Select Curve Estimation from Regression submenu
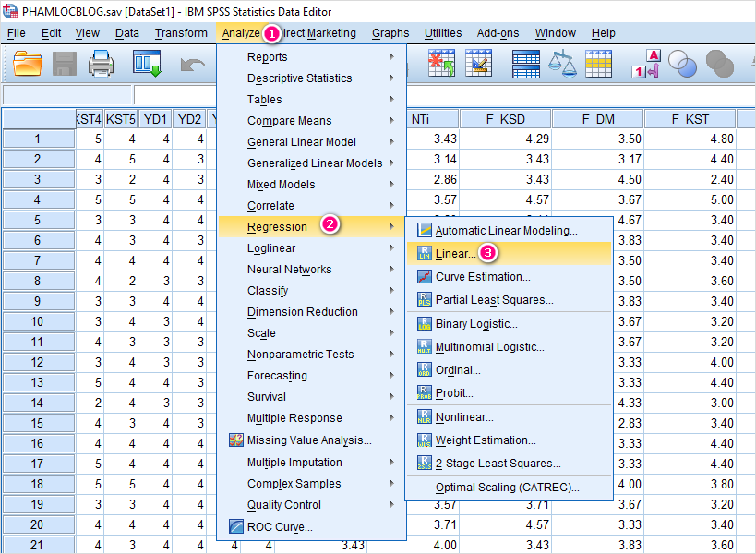 click(482, 277)
